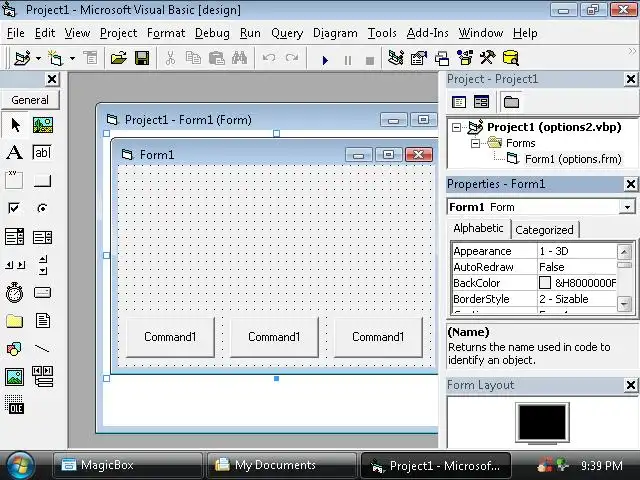The image size is (640, 480).
Task: Click View Object icon in Project panel
Action: [481, 102]
